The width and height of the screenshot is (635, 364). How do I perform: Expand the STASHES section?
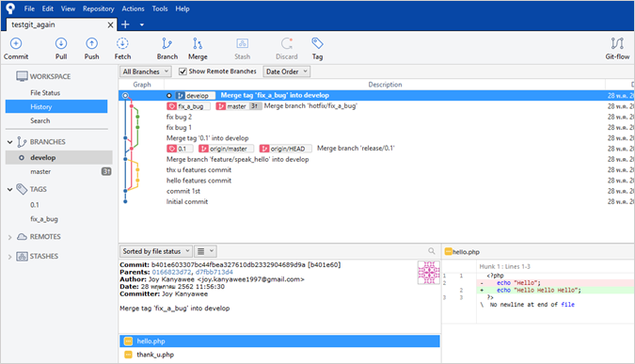pyautogui.click(x=9, y=256)
